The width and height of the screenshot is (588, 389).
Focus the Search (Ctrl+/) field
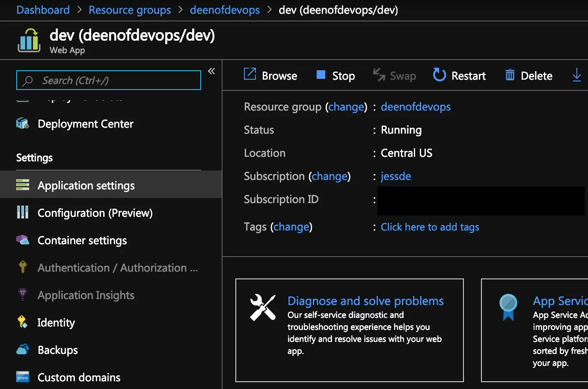point(109,80)
